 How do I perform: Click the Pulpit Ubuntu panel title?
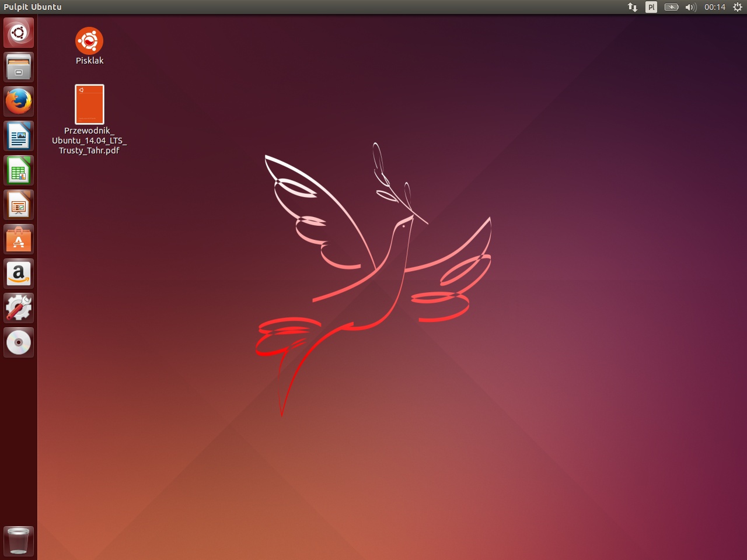click(x=33, y=7)
